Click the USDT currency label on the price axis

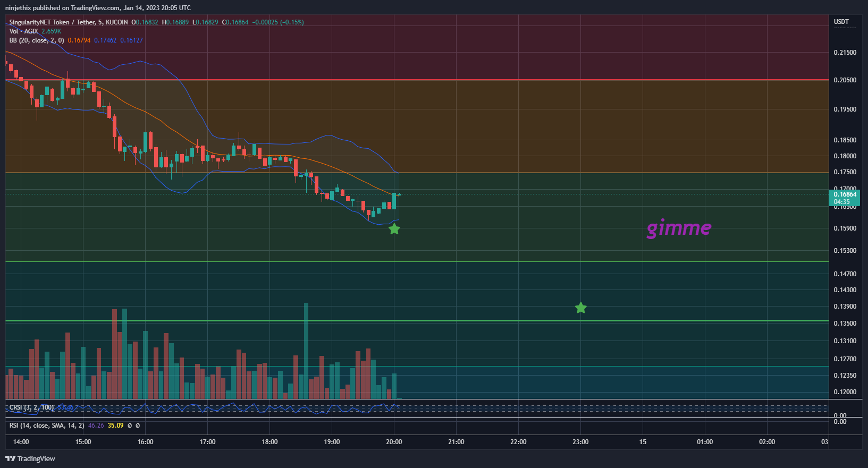pos(841,22)
